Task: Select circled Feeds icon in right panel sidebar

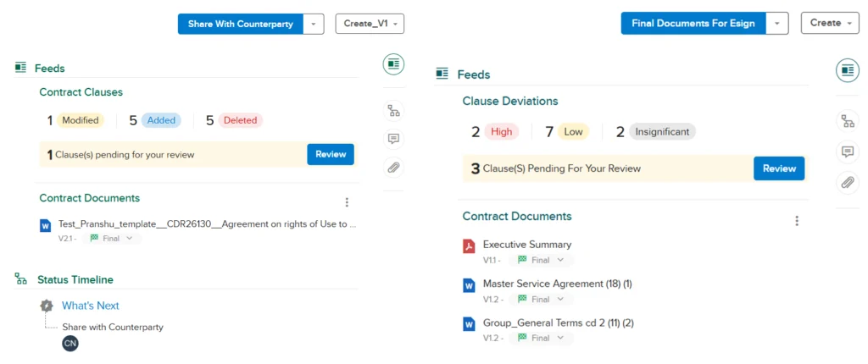Action: coord(847,70)
